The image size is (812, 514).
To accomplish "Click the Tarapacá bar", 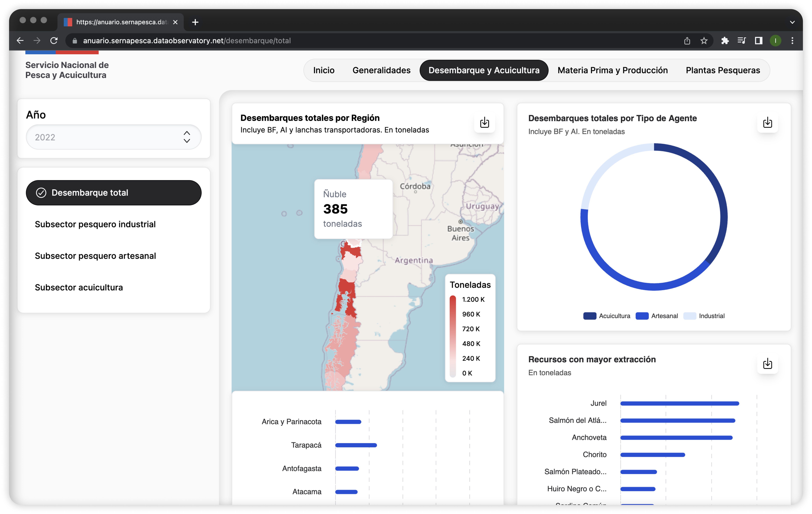I will pos(356,445).
